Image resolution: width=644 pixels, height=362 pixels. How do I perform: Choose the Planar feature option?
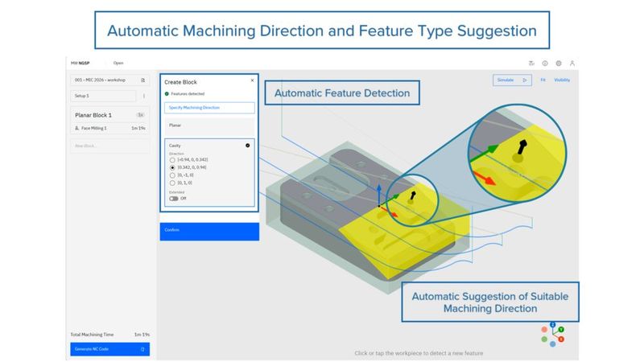[209, 127]
